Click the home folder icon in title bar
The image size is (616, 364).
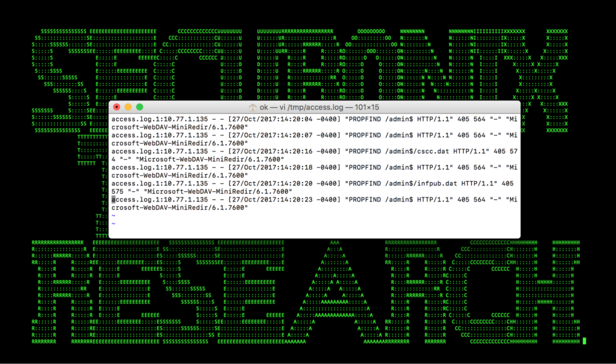[252, 107]
